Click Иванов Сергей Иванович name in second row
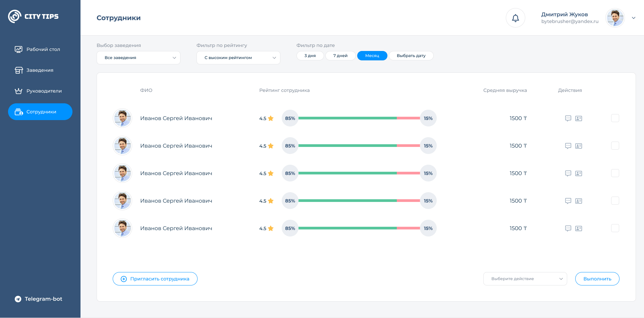Viewport: 644px width, 318px height. pyautogui.click(x=176, y=146)
